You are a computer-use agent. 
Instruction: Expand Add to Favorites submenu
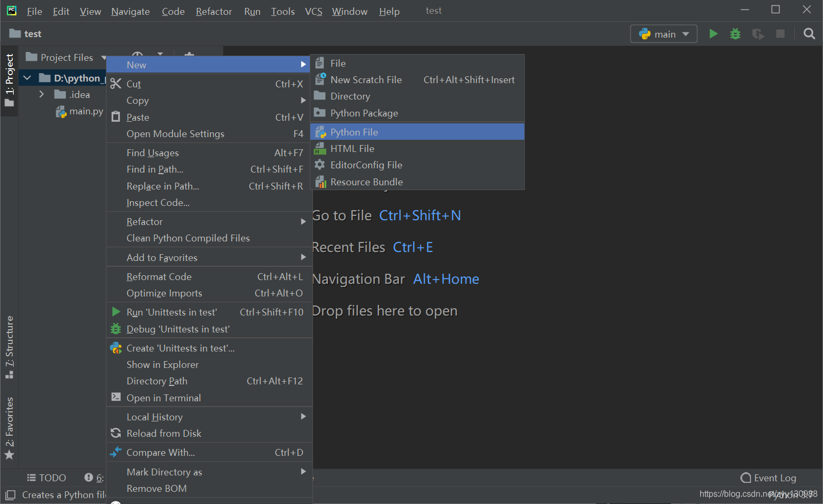pyautogui.click(x=209, y=258)
